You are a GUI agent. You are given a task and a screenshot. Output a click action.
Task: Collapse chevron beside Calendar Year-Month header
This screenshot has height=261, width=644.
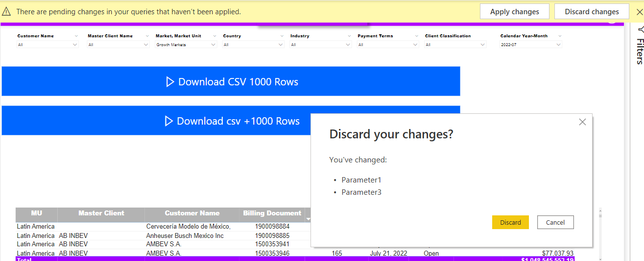click(560, 36)
